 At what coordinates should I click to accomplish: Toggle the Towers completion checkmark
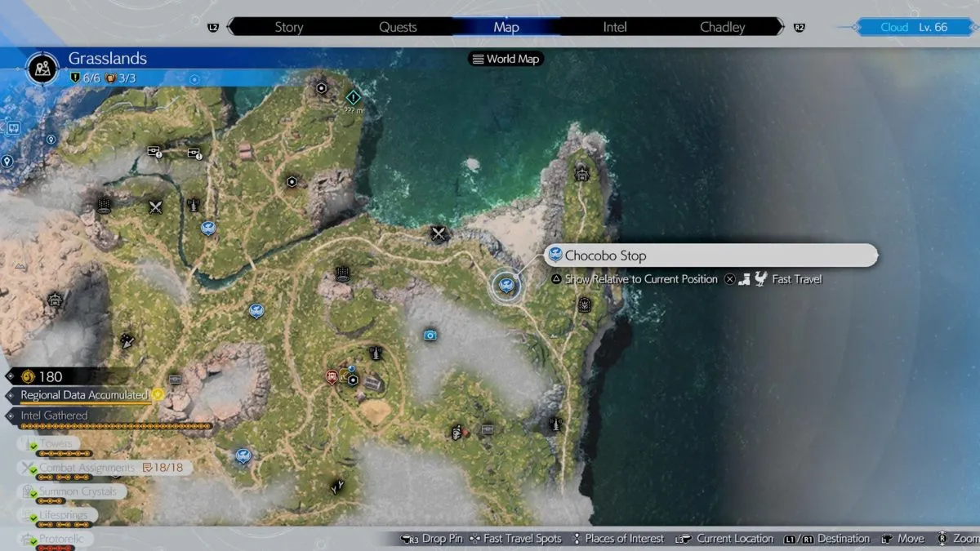(32, 445)
